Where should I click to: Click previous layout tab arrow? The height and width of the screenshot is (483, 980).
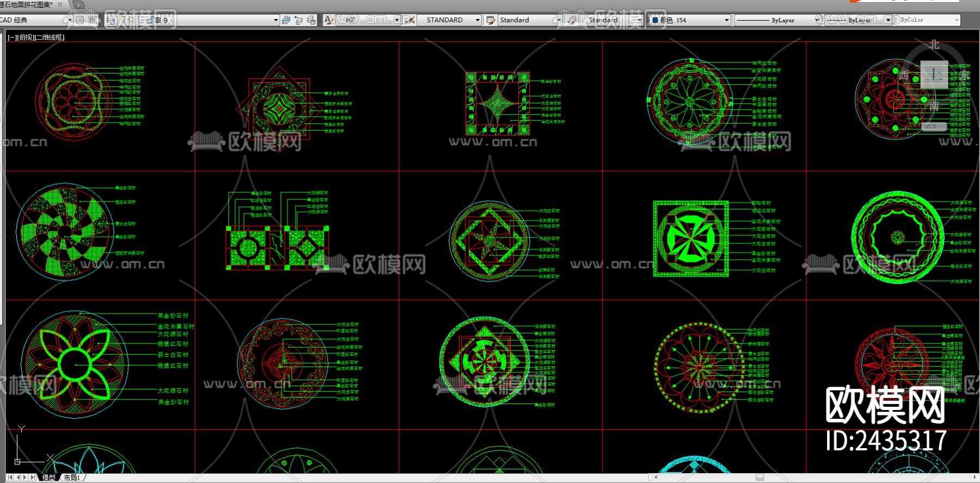(17, 478)
